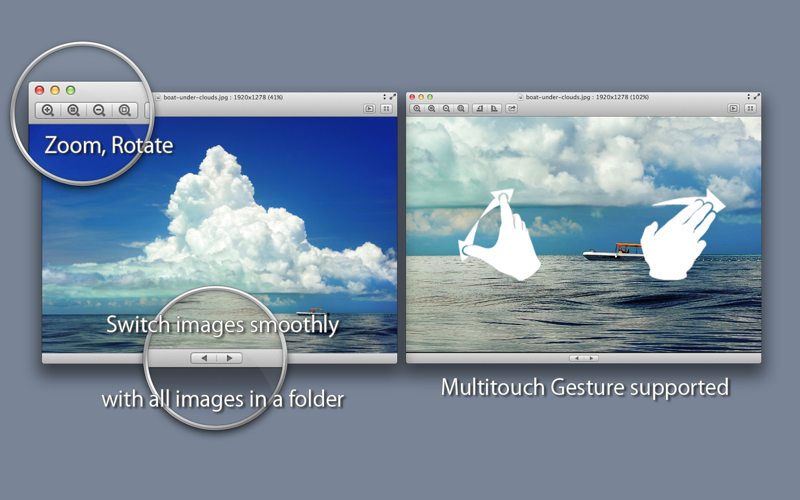800x500 pixels.
Task: Show thumbnail grid in the 41% window
Action: [386, 108]
